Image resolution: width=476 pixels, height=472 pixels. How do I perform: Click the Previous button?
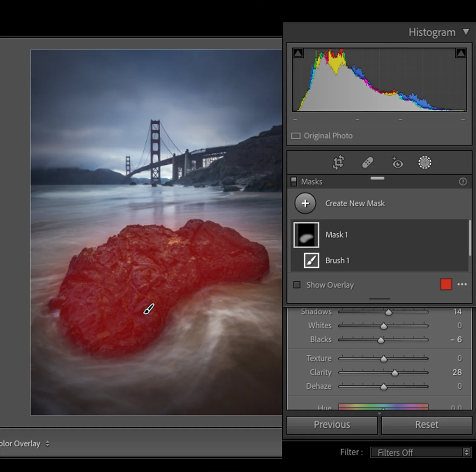[332, 425]
